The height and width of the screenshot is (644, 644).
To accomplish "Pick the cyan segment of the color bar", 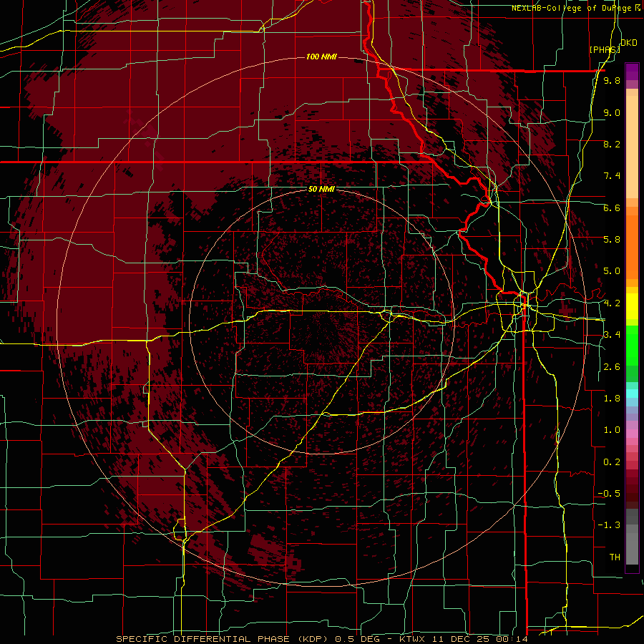I will (x=632, y=394).
